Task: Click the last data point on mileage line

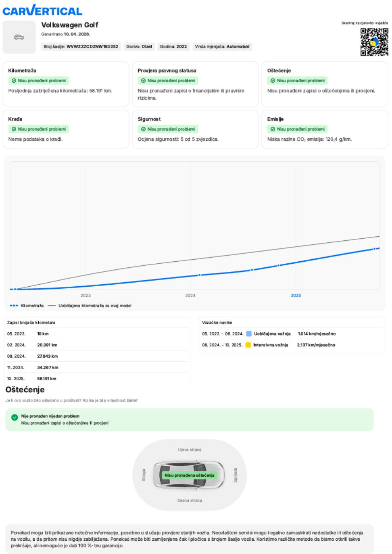Action: click(x=375, y=249)
